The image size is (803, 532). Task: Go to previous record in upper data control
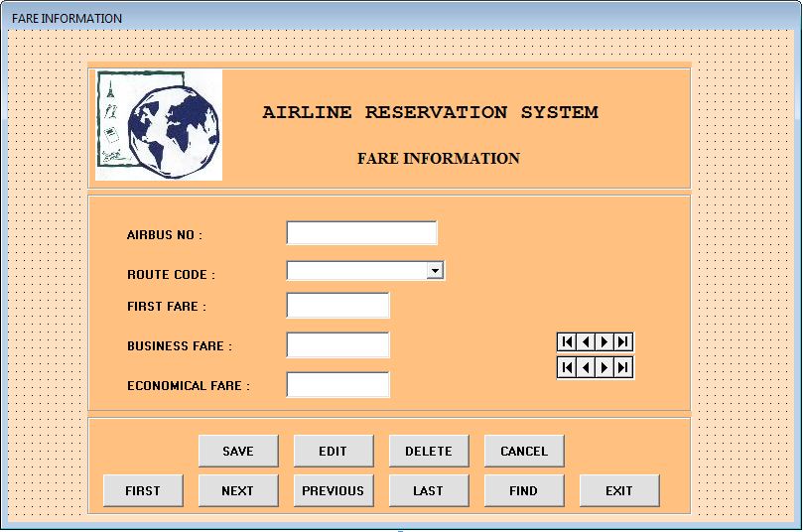pyautogui.click(x=586, y=341)
